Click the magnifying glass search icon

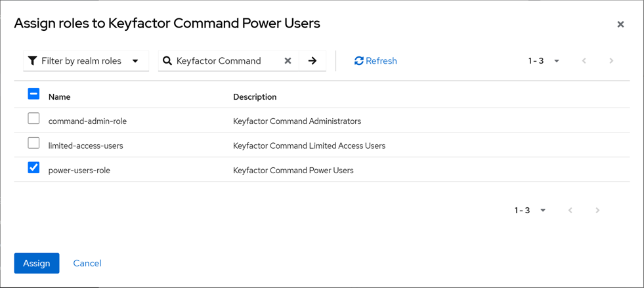point(167,61)
